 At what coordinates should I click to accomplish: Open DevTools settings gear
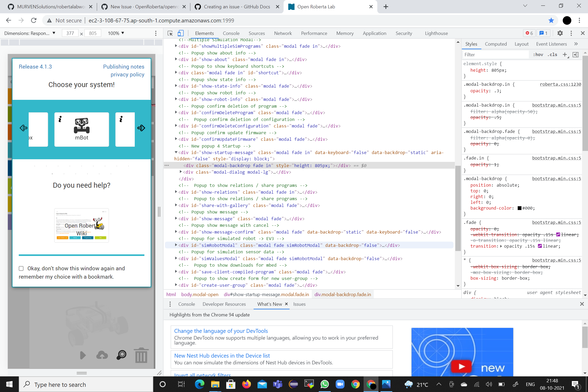560,33
